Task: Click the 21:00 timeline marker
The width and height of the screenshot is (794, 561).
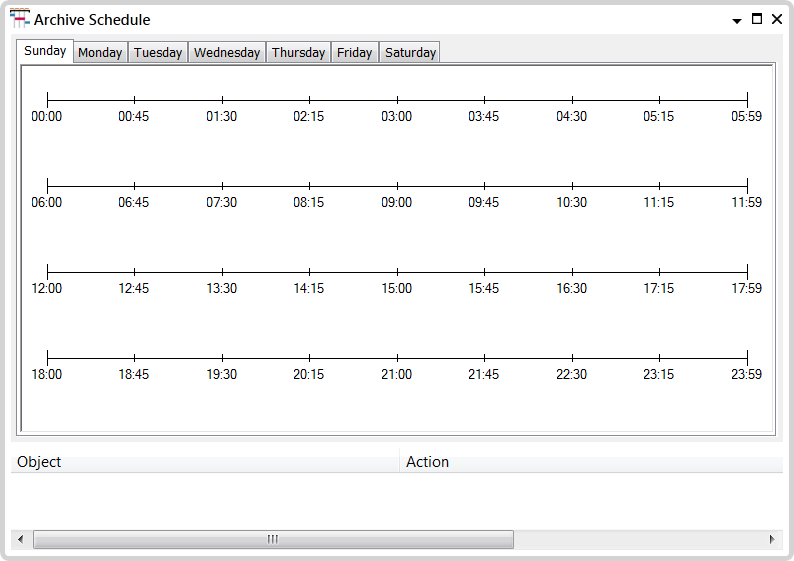Action: click(x=397, y=358)
